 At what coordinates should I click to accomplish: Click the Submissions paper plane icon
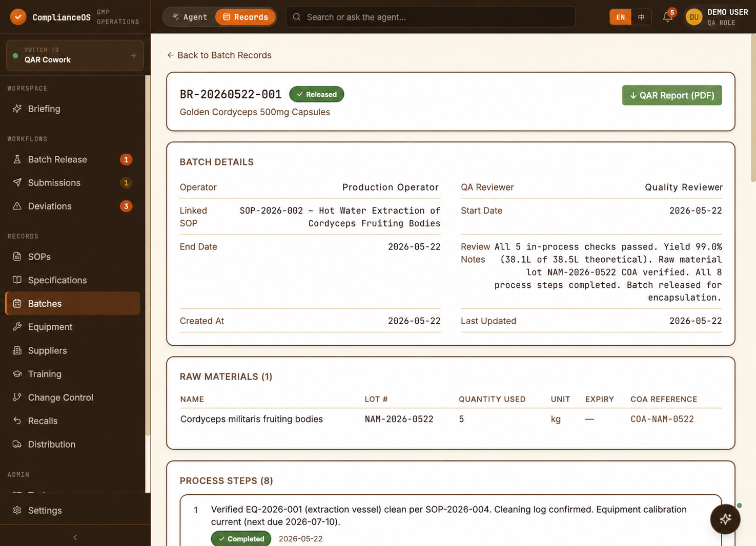[x=17, y=183]
